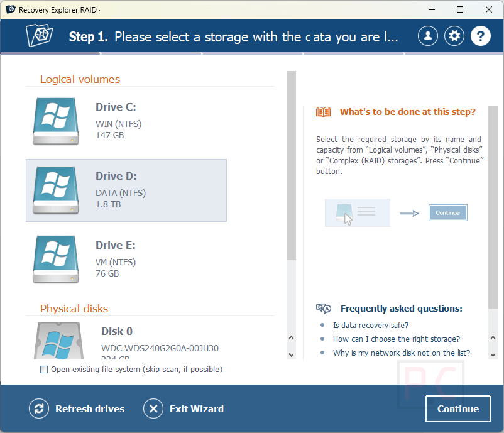Enable Open existing file system checkbox
The height and width of the screenshot is (433, 504).
[x=44, y=370]
